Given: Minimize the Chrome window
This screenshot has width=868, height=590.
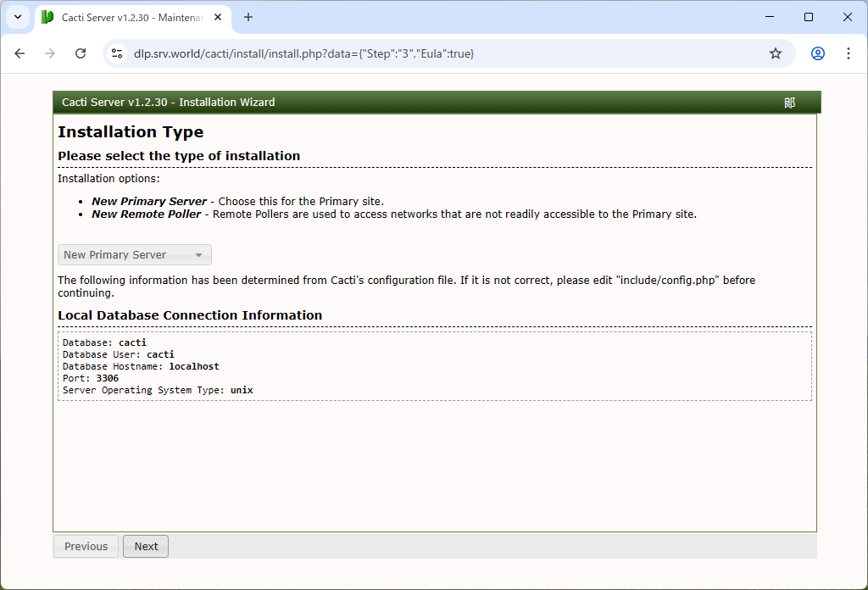Looking at the screenshot, I should coord(770,17).
